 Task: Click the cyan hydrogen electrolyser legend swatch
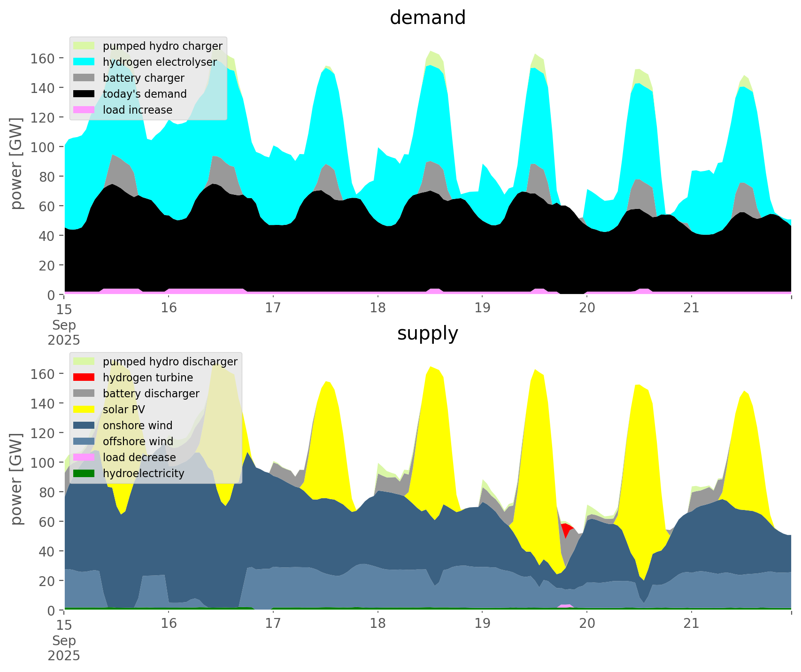(x=85, y=62)
